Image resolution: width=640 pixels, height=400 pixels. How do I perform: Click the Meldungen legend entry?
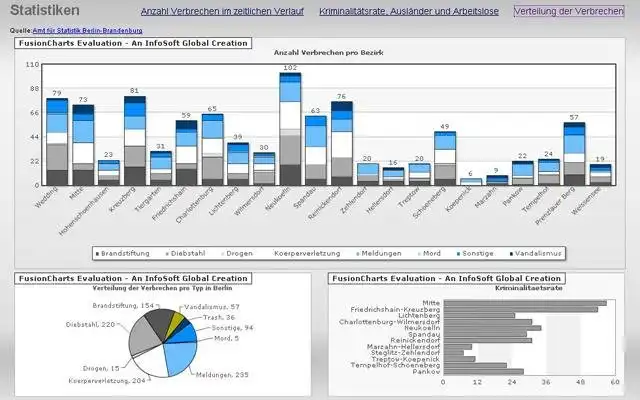379,253
